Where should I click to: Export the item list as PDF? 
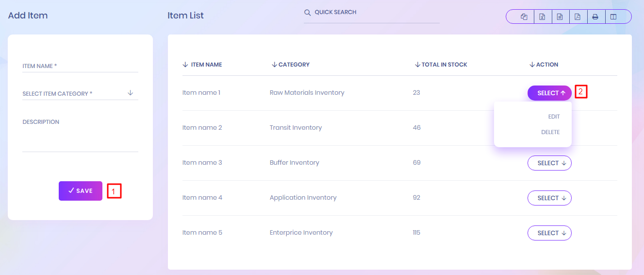pos(578,17)
